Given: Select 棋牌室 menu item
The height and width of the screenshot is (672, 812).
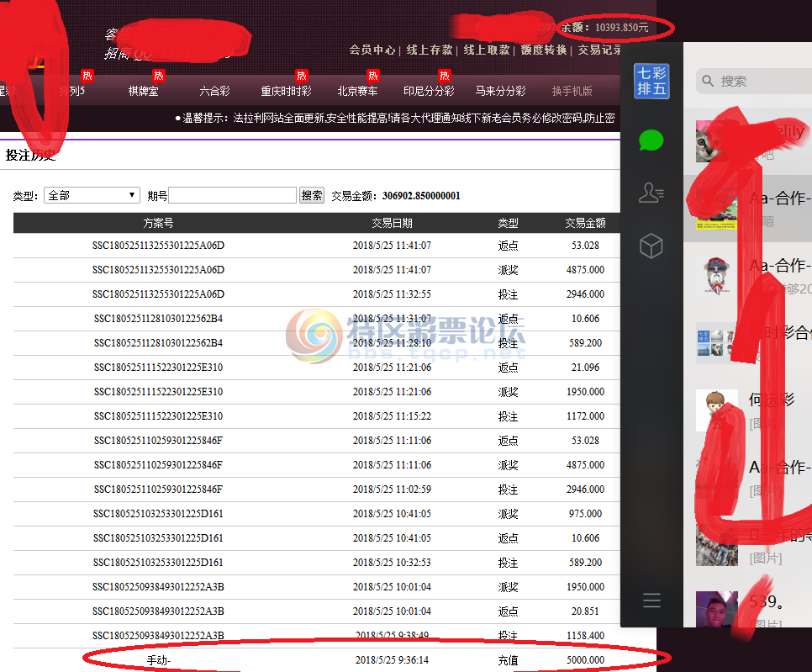Looking at the screenshot, I should click(x=144, y=91).
